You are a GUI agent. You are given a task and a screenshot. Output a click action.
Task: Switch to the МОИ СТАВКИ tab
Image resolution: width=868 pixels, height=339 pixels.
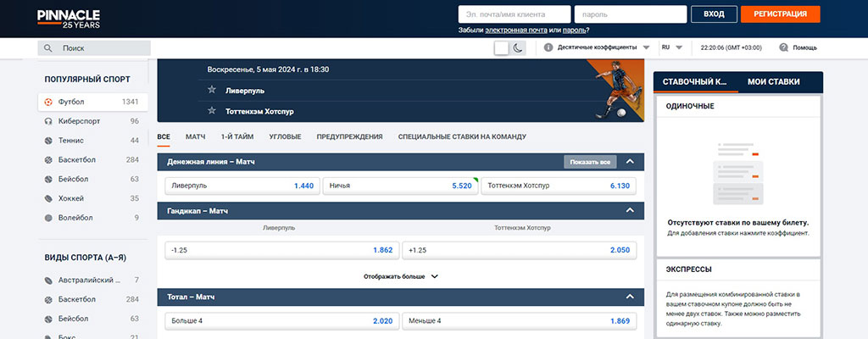773,81
